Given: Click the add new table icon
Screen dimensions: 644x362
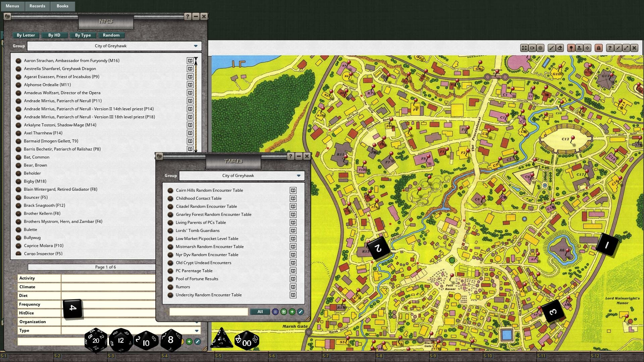Looking at the screenshot, I should point(292,312).
